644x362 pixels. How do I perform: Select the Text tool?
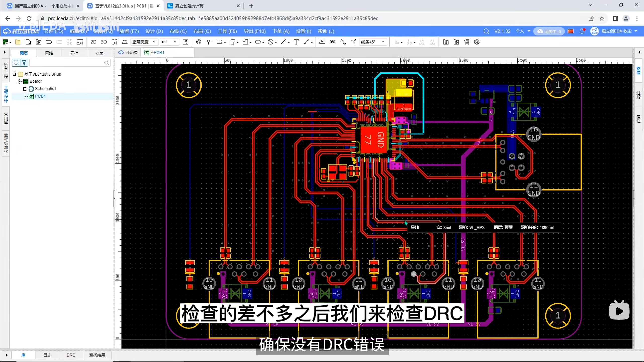click(296, 42)
